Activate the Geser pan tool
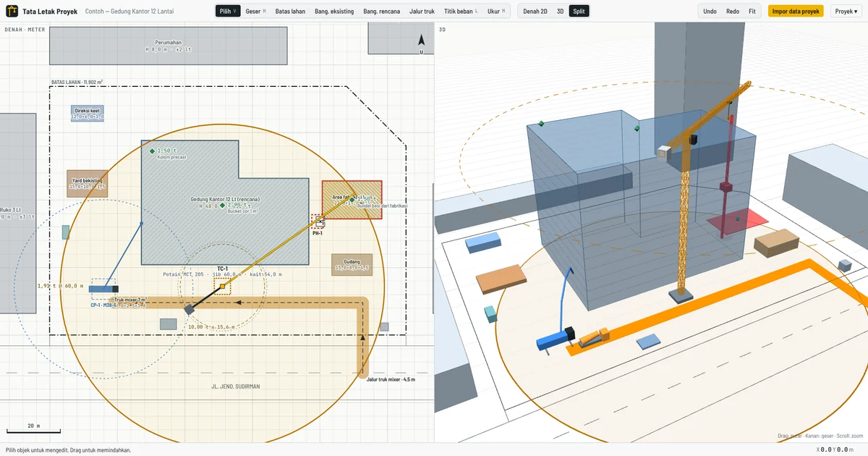The height and width of the screenshot is (456, 868). 256,12
